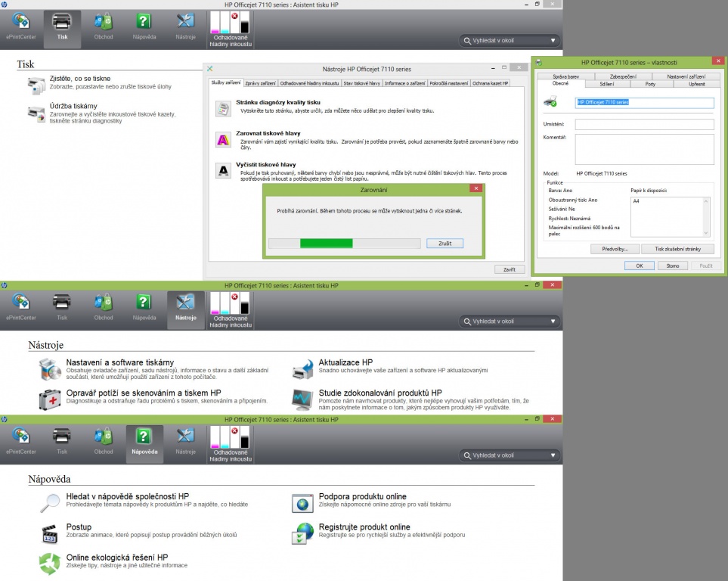This screenshot has width=728, height=581.
Task: Open ink levels icon in the Nápověda section window
Action: 231,444
